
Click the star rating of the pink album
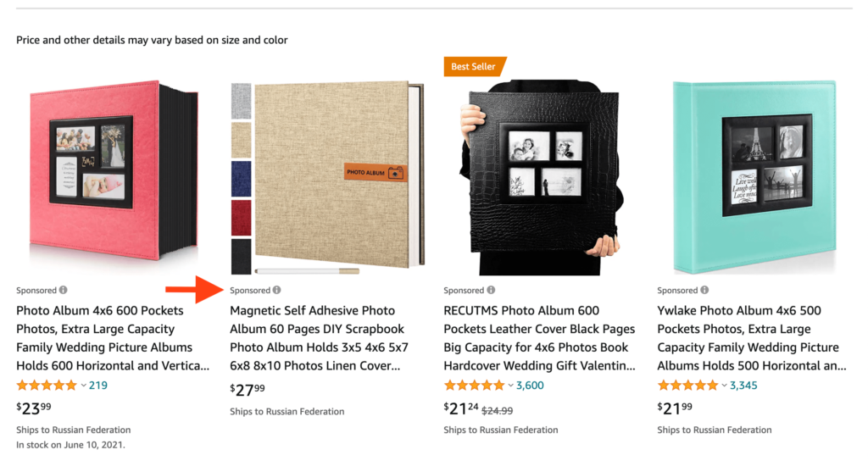point(47,386)
